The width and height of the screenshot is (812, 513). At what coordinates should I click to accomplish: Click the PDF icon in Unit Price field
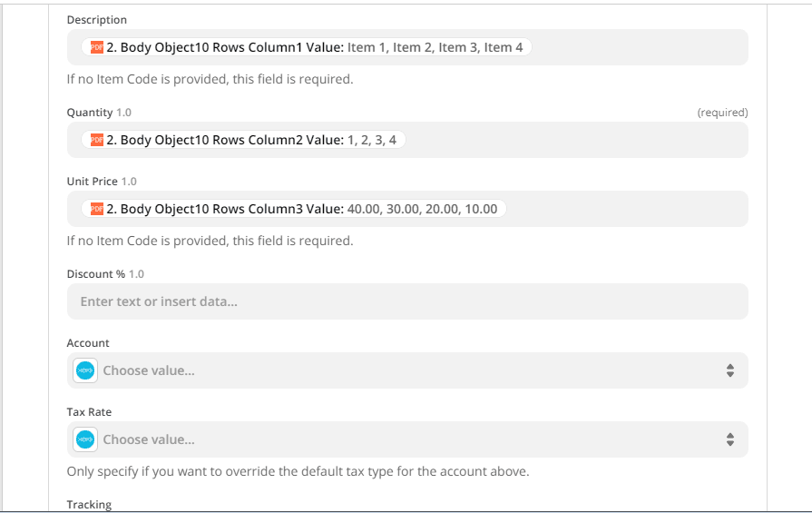(97, 209)
